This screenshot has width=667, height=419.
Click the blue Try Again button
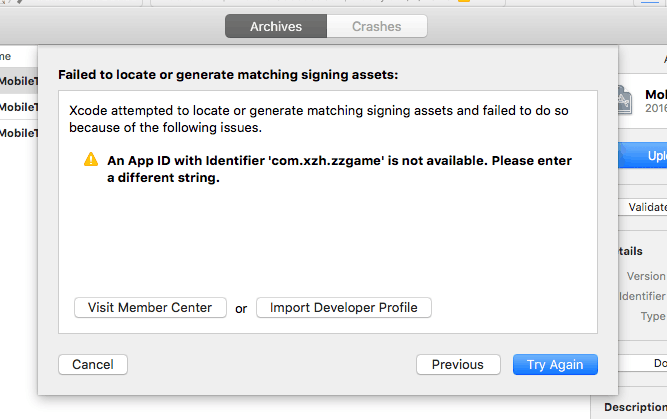(x=555, y=365)
